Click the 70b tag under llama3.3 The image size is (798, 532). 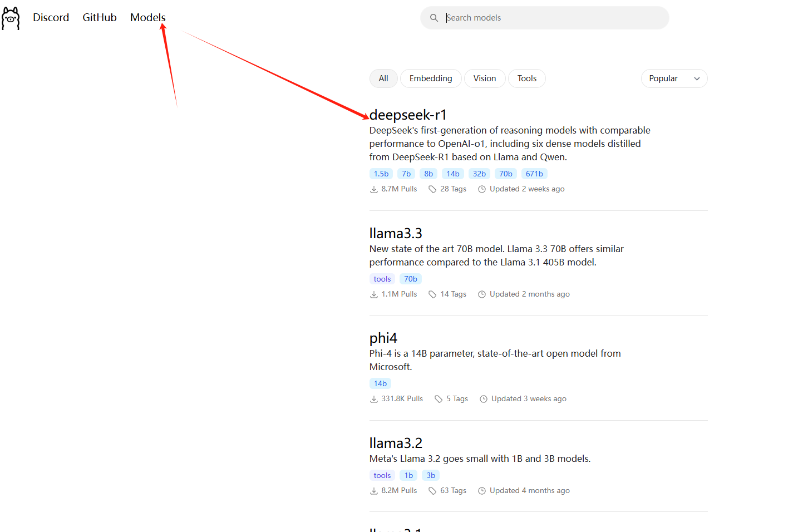tap(411, 279)
